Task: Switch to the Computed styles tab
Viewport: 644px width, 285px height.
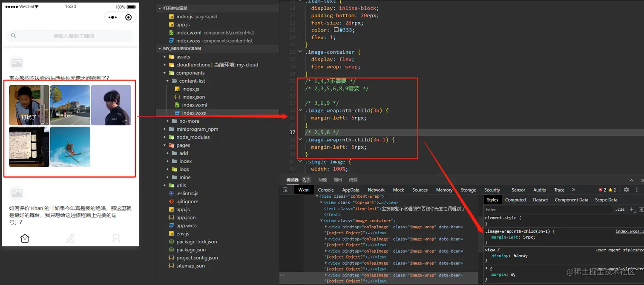Action: (515, 200)
